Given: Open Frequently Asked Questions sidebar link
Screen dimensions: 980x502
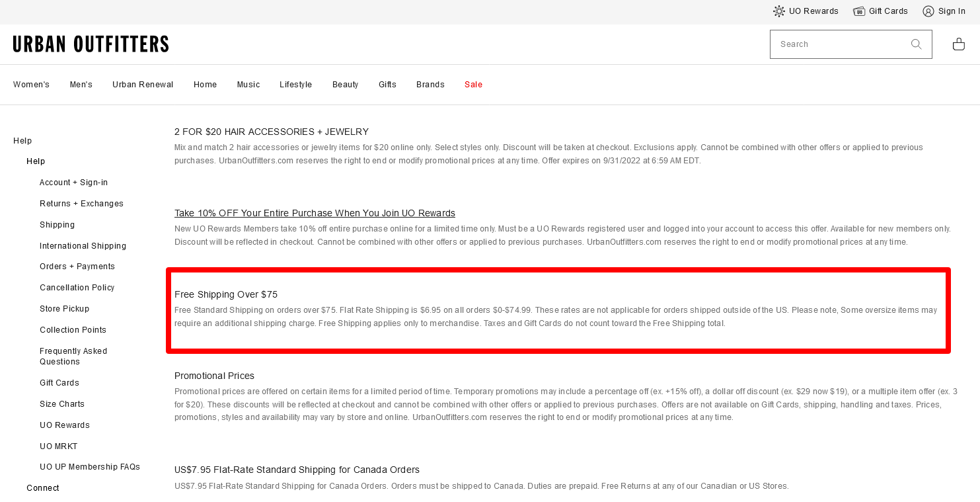Looking at the screenshot, I should (x=73, y=356).
